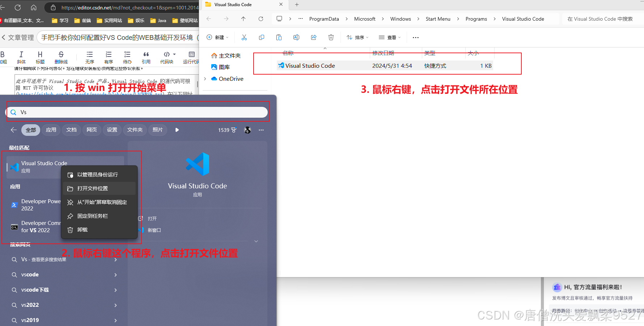Click 在 Visual Studio Code 中搜索 box
This screenshot has width=644, height=326.
[602, 19]
